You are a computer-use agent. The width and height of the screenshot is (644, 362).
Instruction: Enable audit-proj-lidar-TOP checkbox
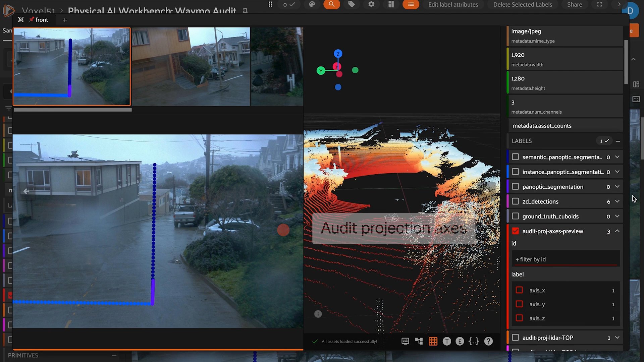coord(516,338)
